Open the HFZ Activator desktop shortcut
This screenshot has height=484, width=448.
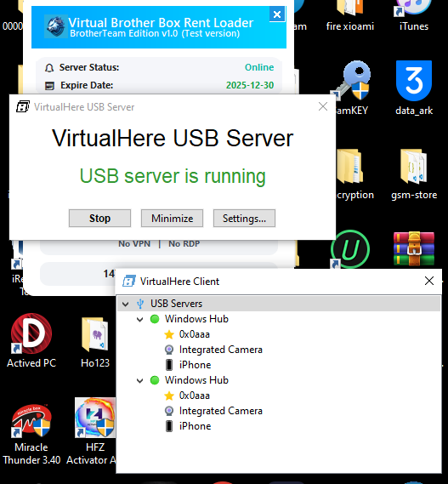tap(95, 432)
